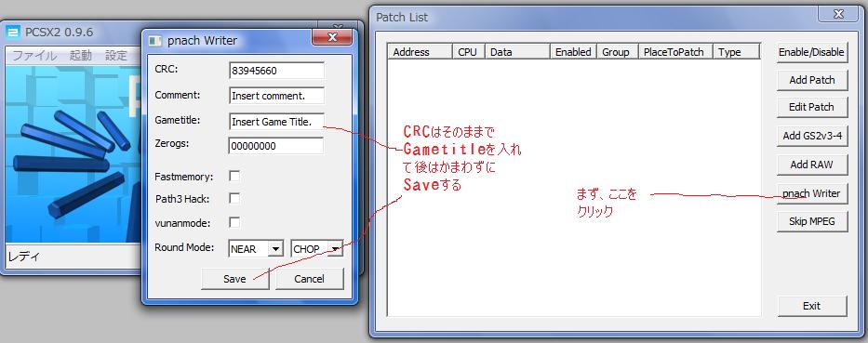Image resolution: width=868 pixels, height=343 pixels.
Task: Open the 起動 menu in PCSX2
Action: 81,56
